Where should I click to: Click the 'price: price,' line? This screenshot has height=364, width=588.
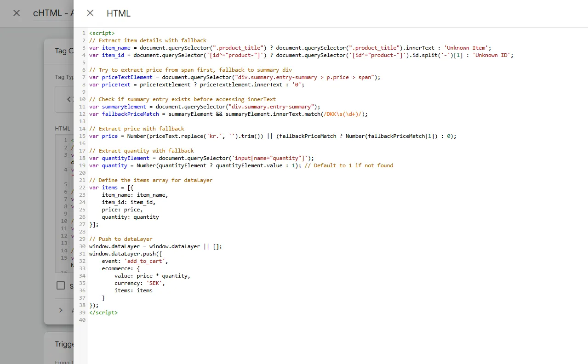122,210
